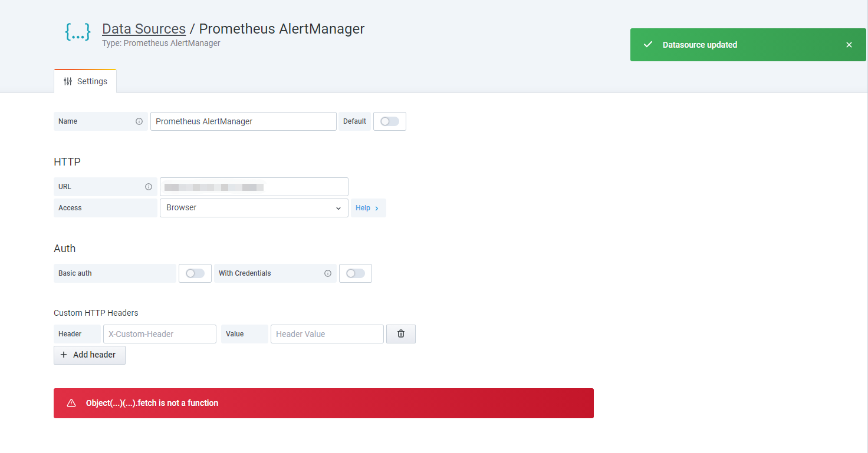The height and width of the screenshot is (453, 868).
Task: Click the X-Custom-Header input field
Action: 159,333
